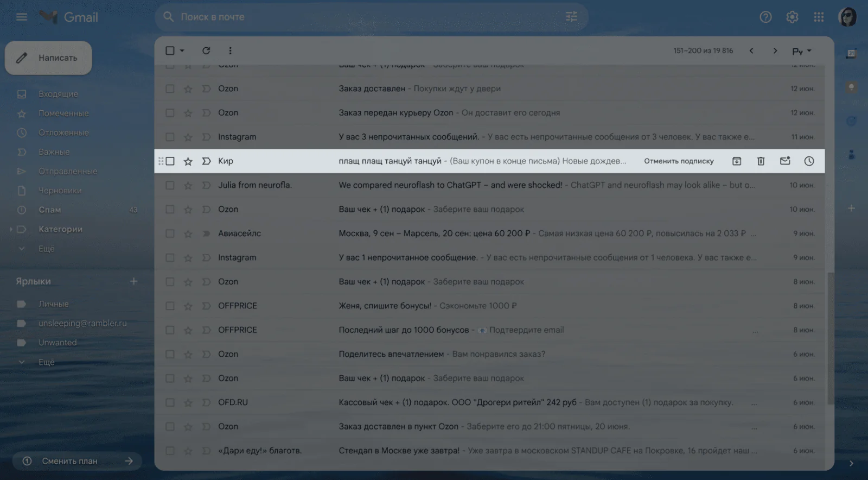The image size is (868, 480).
Task: Open the Спам folder
Action: 50,210
